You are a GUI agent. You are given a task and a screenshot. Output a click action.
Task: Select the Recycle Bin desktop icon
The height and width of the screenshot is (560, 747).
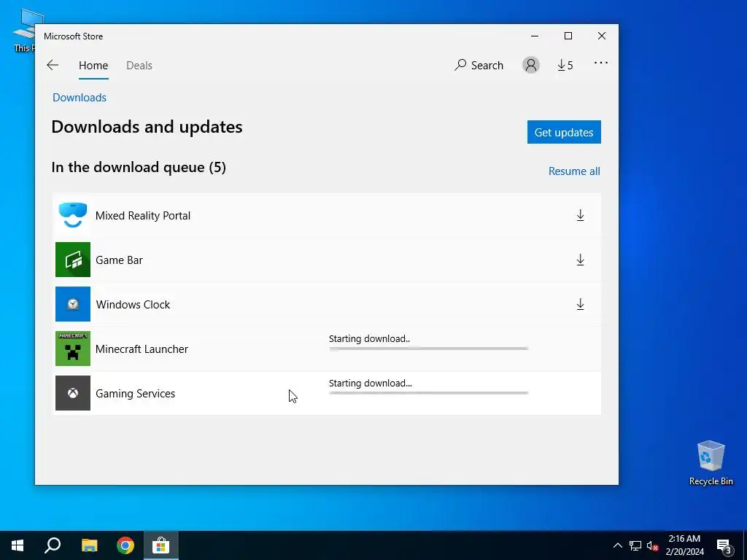click(711, 463)
